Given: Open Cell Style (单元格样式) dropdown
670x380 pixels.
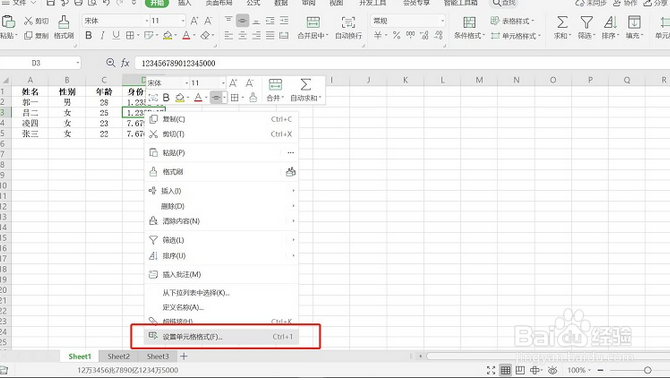Looking at the screenshot, I should [515, 36].
